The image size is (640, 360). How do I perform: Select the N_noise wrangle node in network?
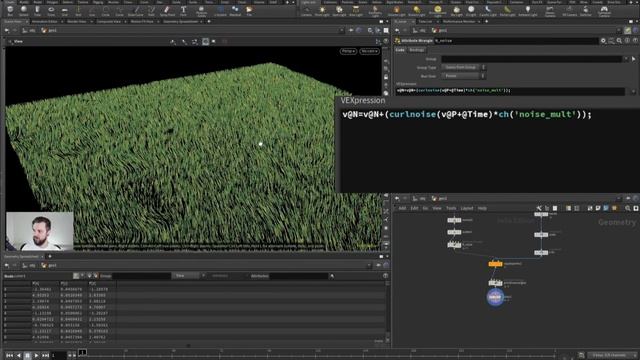pyautogui.click(x=454, y=244)
